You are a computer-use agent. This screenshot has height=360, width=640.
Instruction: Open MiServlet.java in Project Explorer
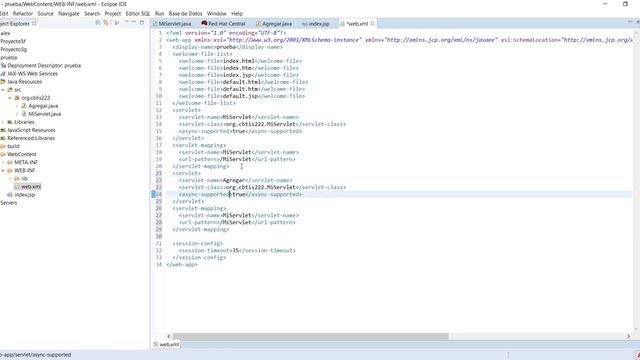(44, 114)
